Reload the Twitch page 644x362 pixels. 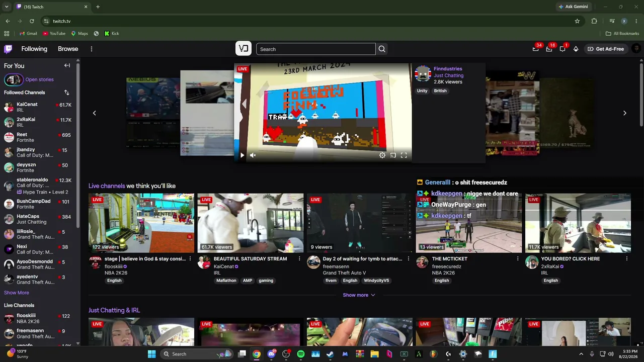pos(32,21)
